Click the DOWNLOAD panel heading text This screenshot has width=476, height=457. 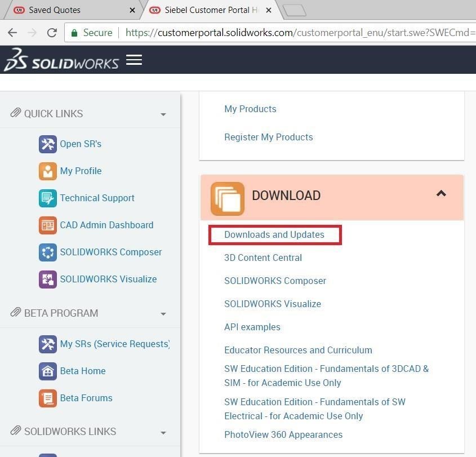point(286,196)
